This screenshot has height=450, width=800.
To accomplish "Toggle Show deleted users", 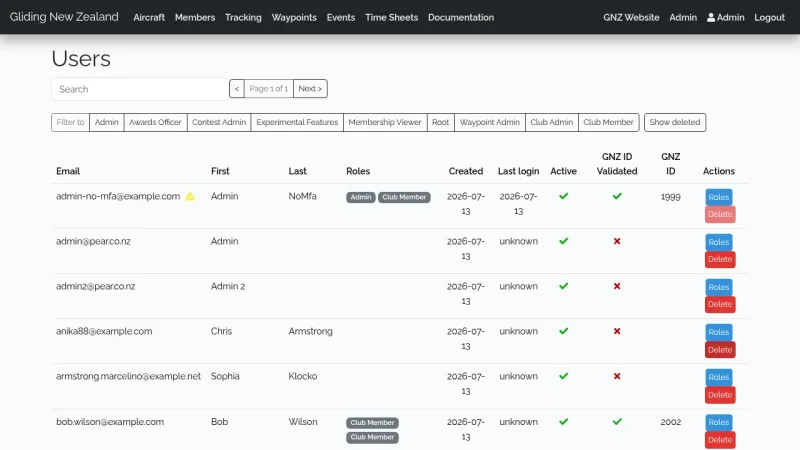I will pyautogui.click(x=674, y=122).
